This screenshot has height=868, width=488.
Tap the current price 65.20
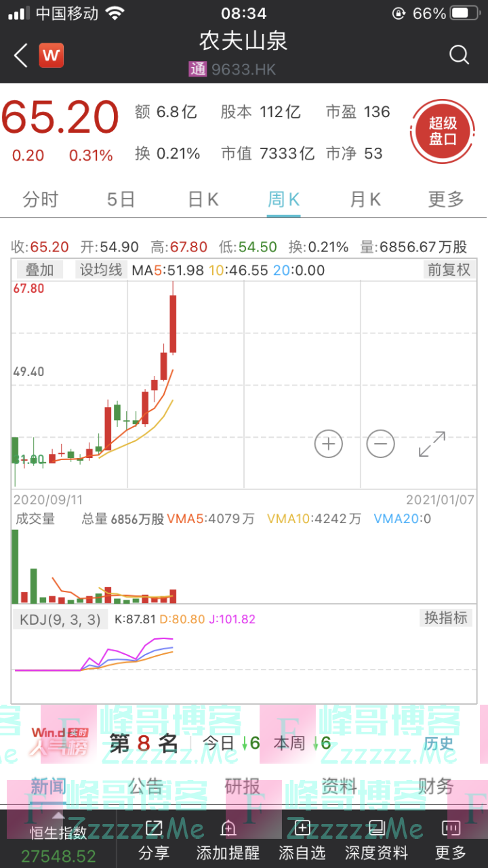click(60, 118)
